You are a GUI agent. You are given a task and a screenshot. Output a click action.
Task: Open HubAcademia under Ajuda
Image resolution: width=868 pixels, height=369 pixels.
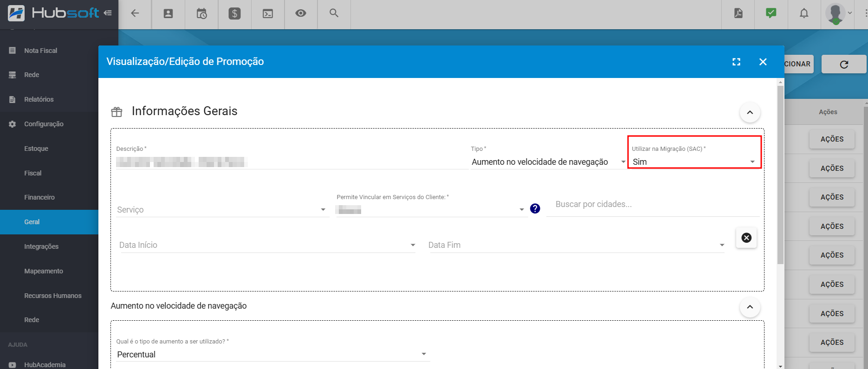click(45, 365)
